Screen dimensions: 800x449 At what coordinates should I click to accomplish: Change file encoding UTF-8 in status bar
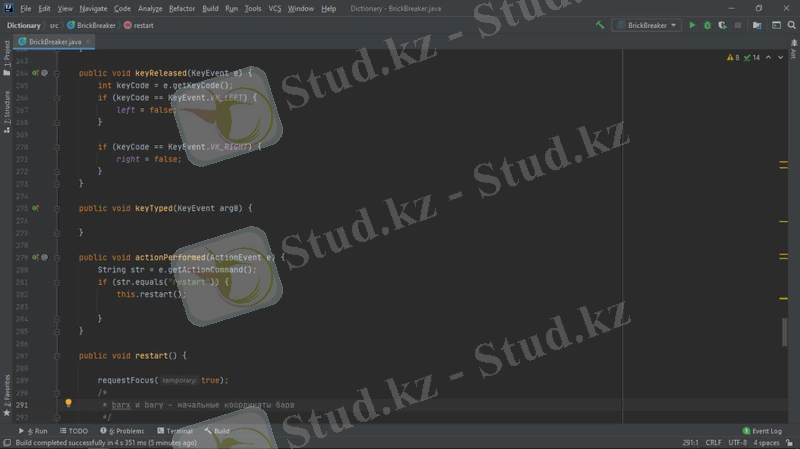click(738, 443)
